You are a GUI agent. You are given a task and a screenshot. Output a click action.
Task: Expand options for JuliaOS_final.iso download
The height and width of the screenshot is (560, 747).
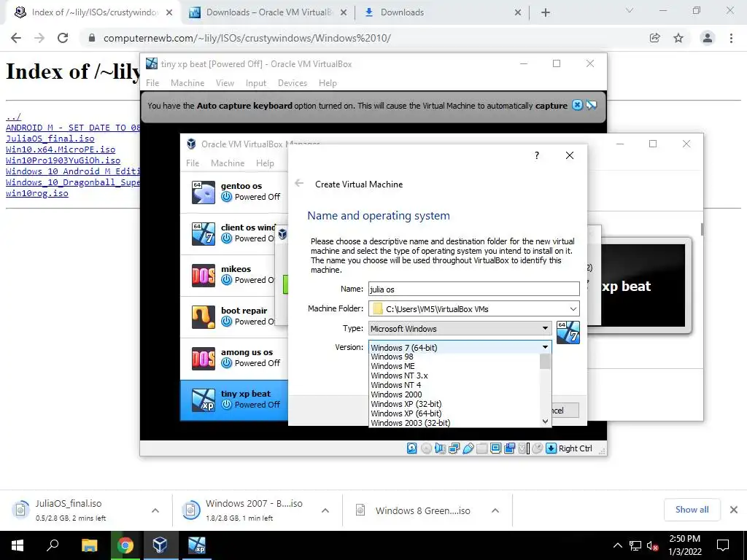pos(155,510)
